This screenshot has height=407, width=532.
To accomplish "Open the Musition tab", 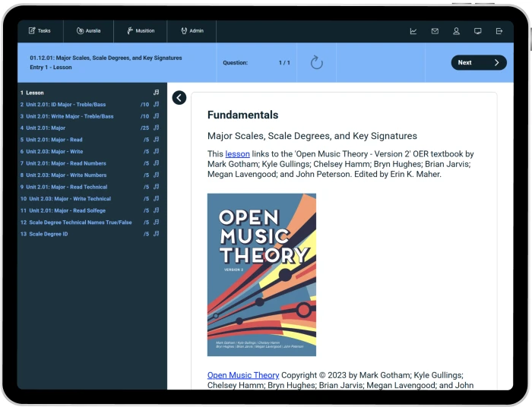I will [141, 31].
